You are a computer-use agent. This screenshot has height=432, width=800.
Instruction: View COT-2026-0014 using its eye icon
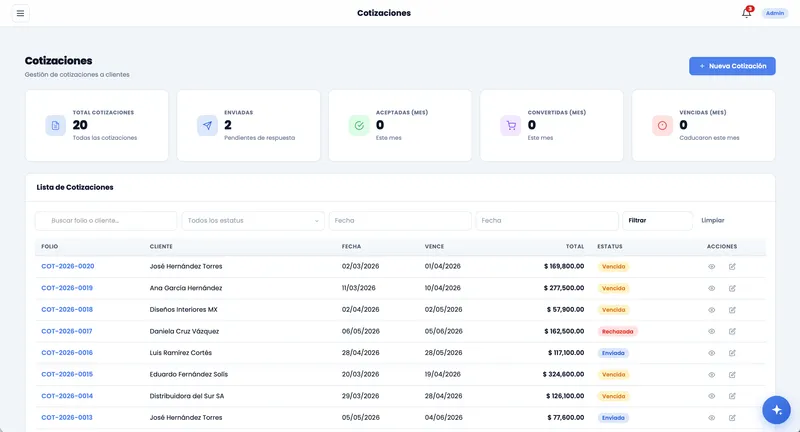pos(711,396)
